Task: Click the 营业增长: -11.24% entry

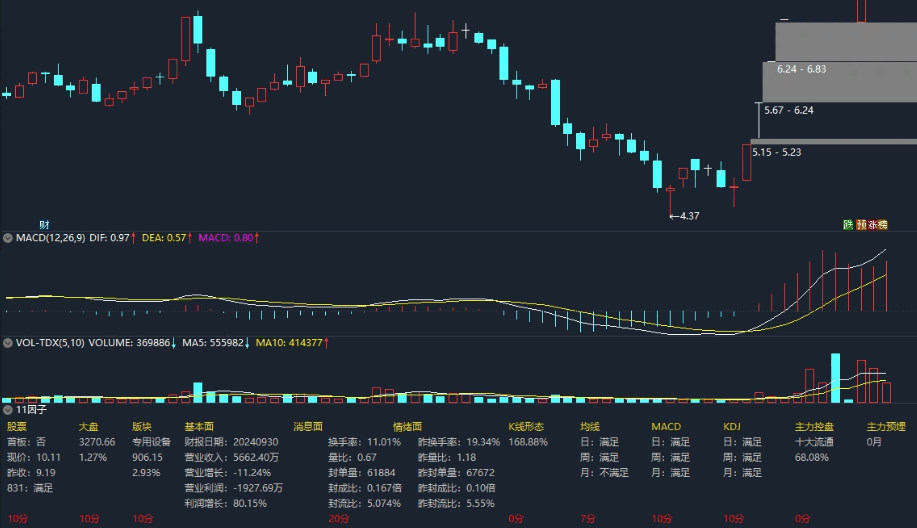Action: pos(227,472)
